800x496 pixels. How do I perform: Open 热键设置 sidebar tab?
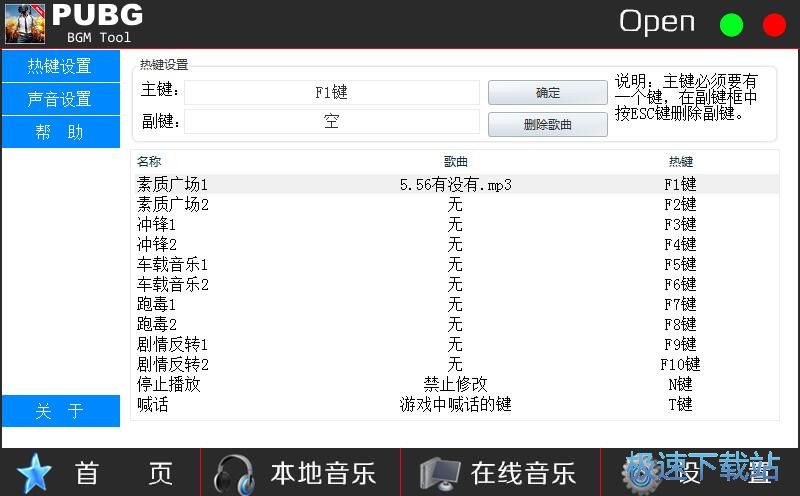pyautogui.click(x=61, y=66)
